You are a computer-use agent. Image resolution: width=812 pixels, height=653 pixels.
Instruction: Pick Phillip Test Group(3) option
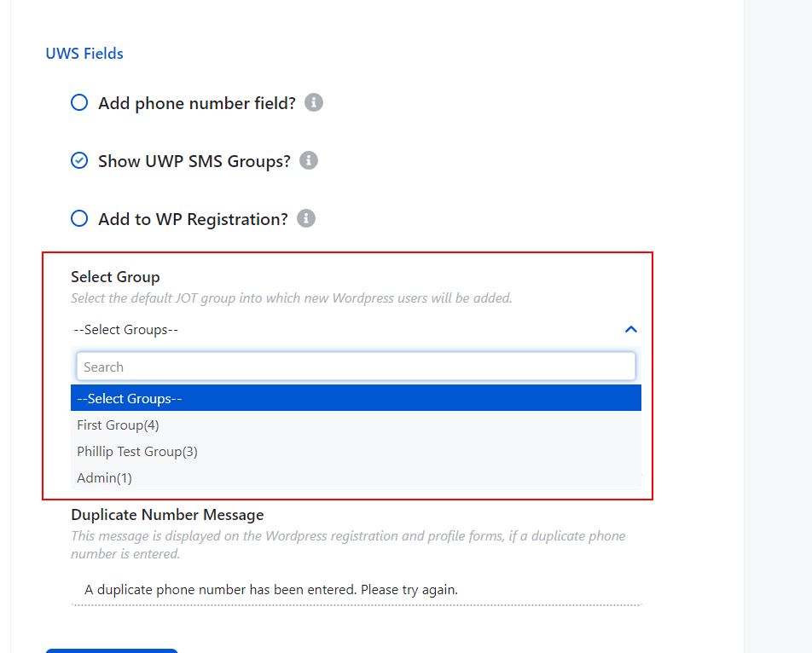click(x=356, y=451)
